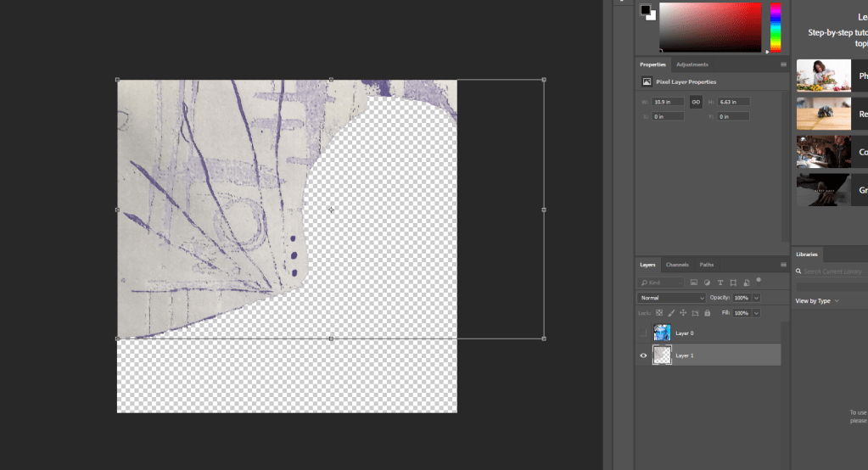Click the lock all padlock icon

(707, 313)
